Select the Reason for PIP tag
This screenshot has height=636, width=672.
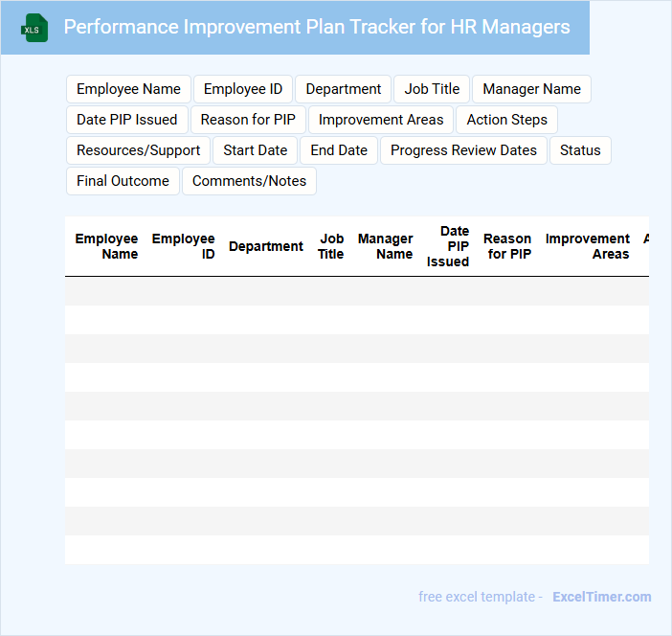[248, 120]
